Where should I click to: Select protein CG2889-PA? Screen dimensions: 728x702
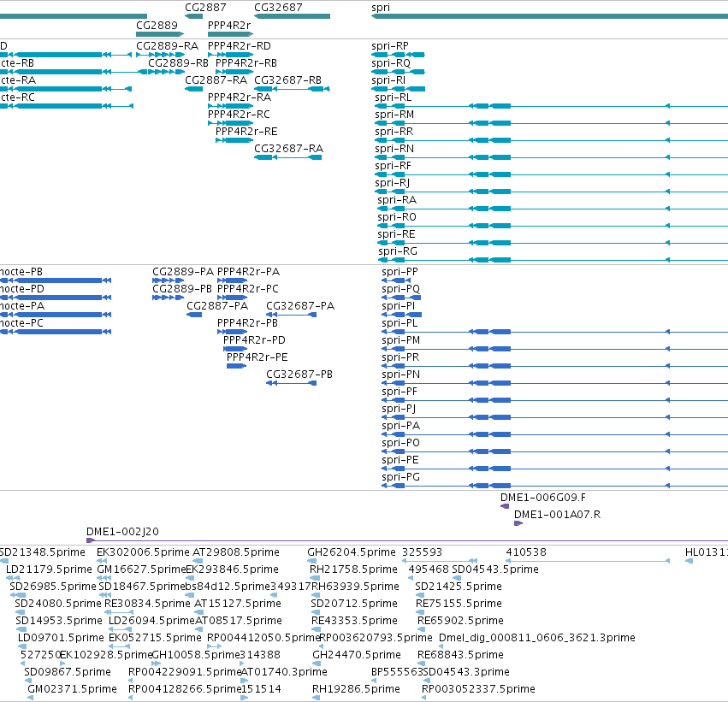183,272
